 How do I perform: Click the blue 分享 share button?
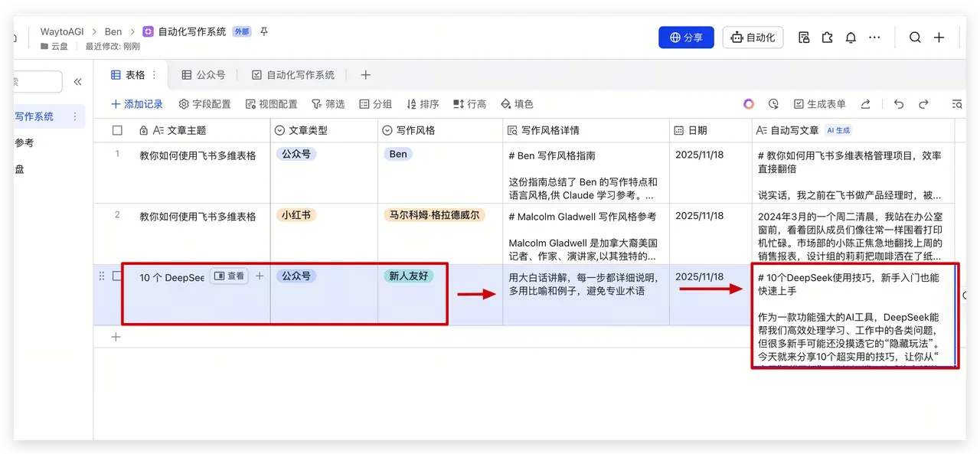[686, 38]
